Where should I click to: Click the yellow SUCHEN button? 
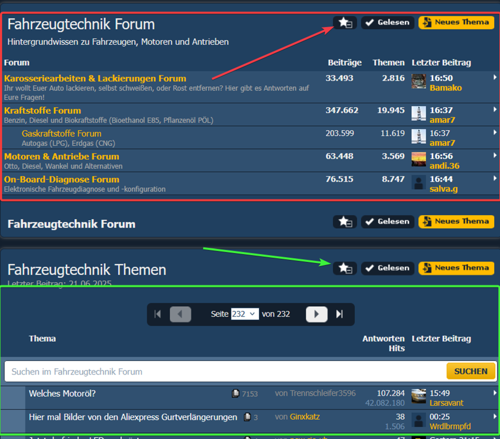coord(471,371)
